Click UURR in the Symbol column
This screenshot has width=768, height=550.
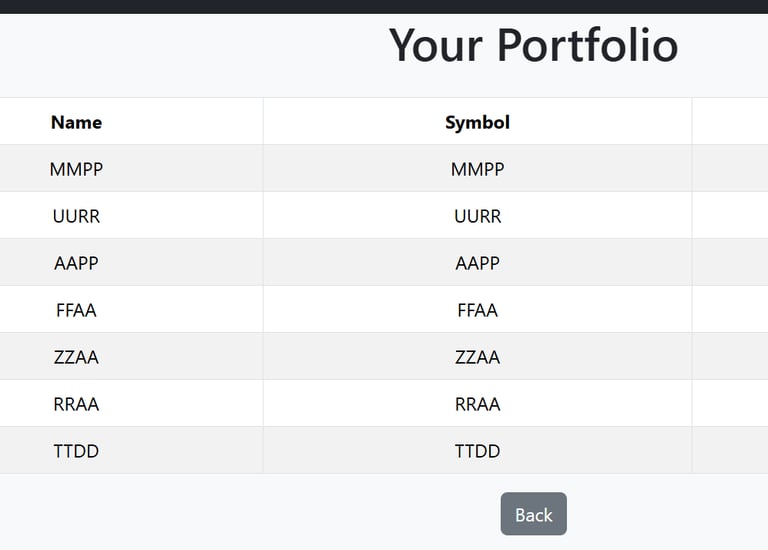coord(477,216)
